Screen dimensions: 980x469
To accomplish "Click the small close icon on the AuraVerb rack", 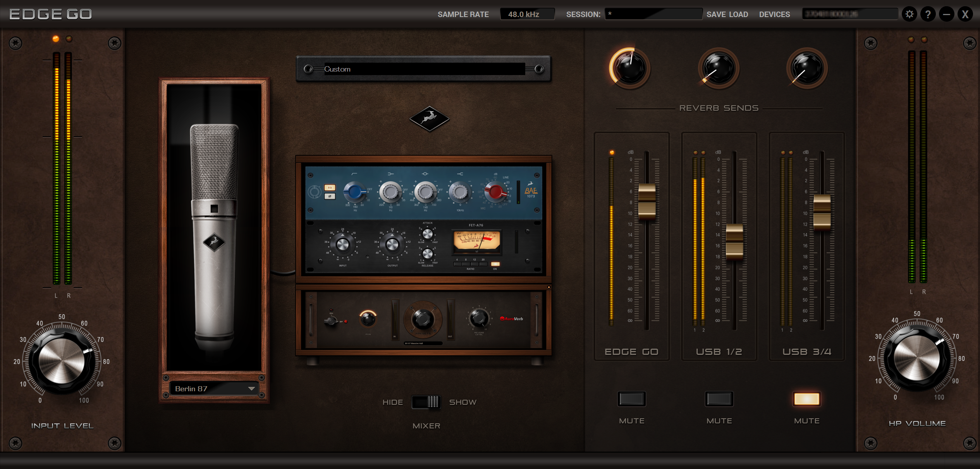I will pos(549,287).
